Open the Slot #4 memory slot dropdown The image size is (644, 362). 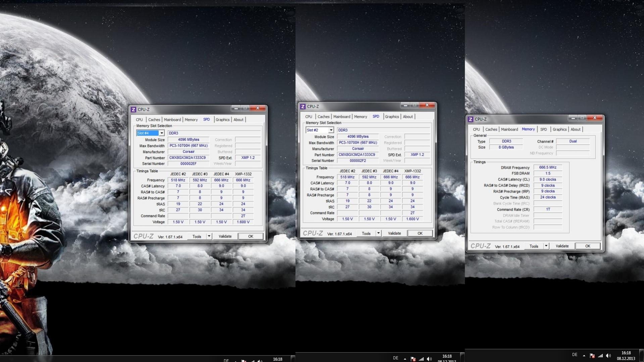click(161, 133)
